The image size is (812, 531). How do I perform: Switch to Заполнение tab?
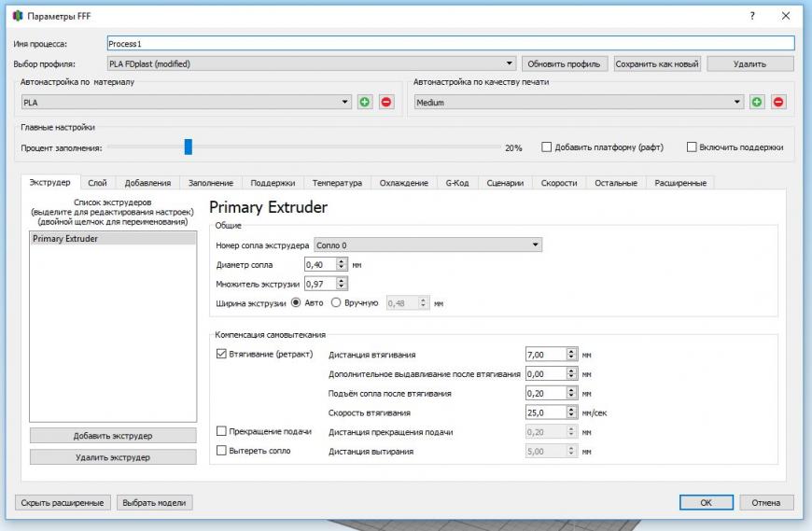211,183
